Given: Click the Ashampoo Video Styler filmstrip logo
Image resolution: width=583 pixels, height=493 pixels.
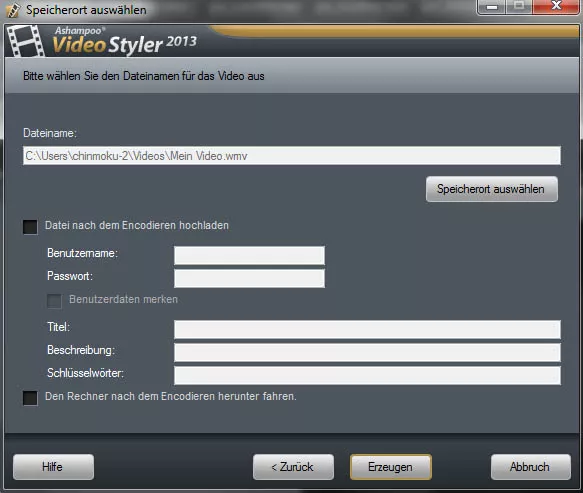Looking at the screenshot, I should coord(26,41).
